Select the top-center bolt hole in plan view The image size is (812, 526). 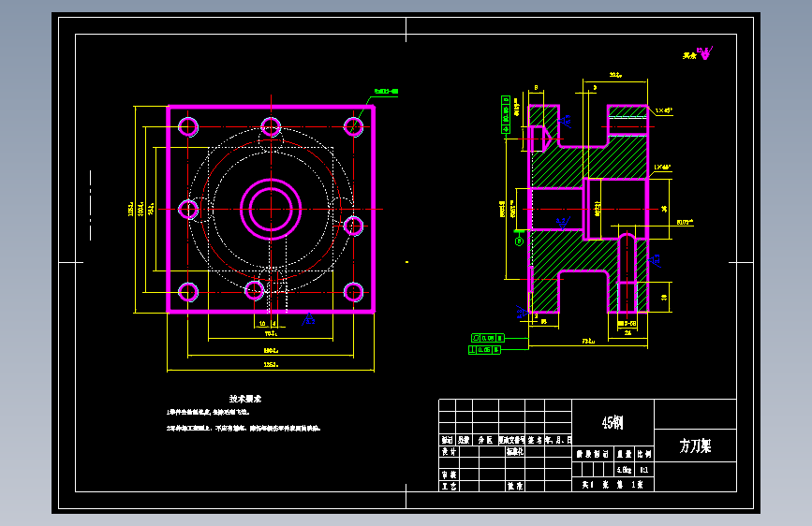pyautogui.click(x=271, y=127)
